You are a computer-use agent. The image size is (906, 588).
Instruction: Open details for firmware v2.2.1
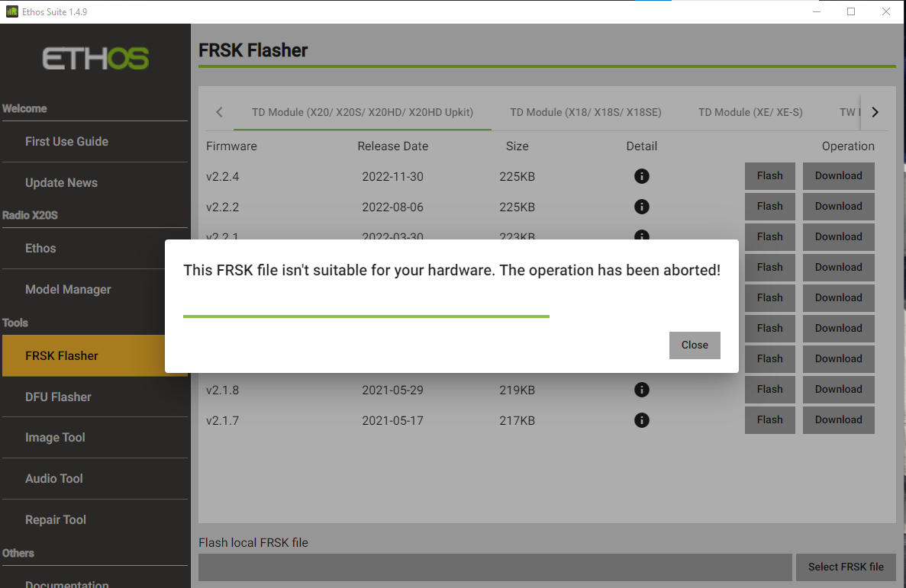[x=641, y=236]
